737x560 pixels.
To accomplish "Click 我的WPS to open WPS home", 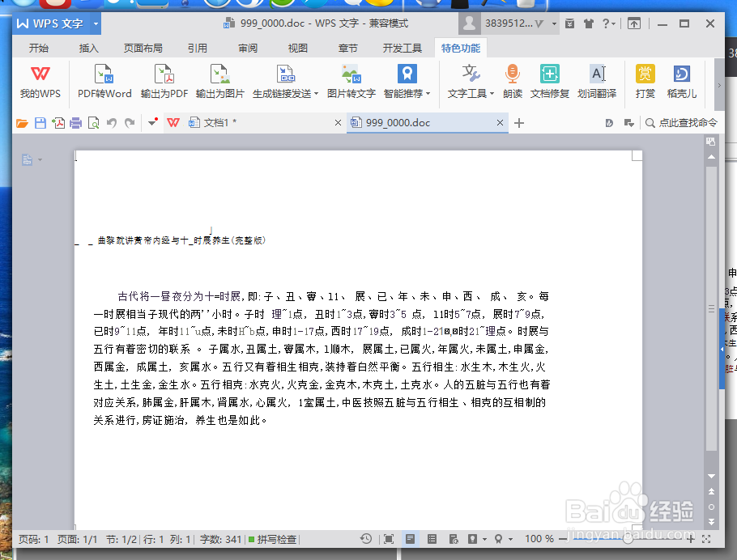I will [40, 81].
